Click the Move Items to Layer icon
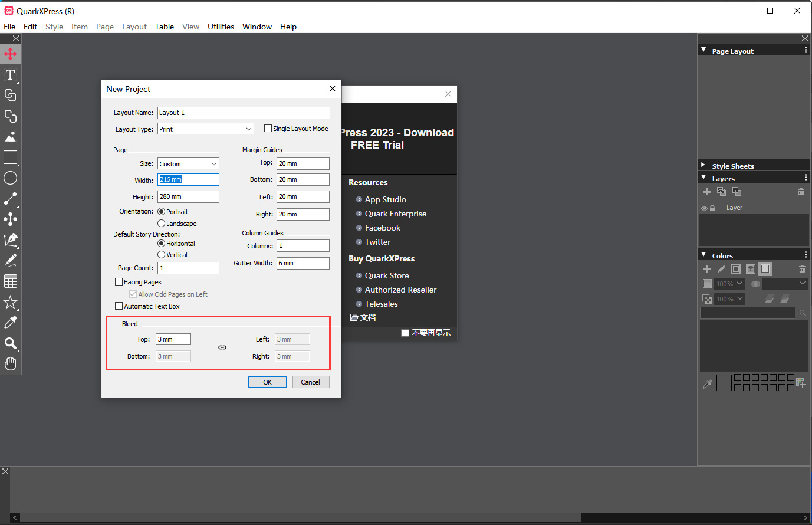The image size is (812, 525). click(721, 192)
